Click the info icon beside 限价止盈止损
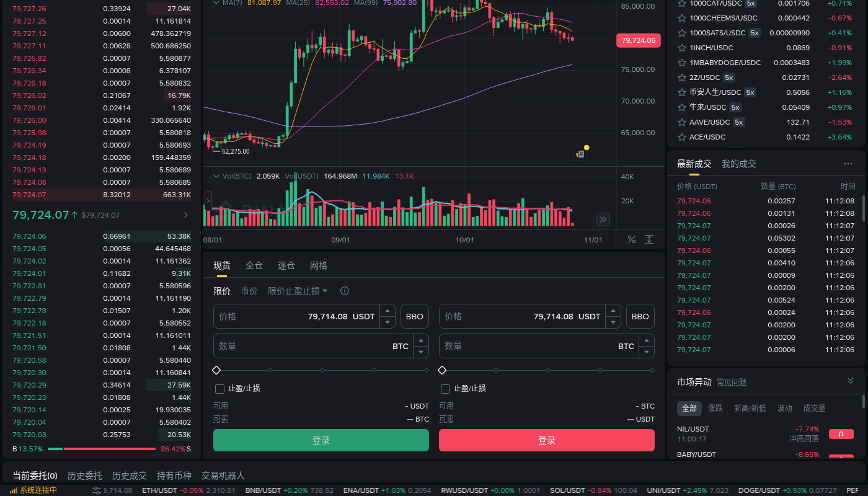This screenshot has height=496, width=868. (x=345, y=291)
